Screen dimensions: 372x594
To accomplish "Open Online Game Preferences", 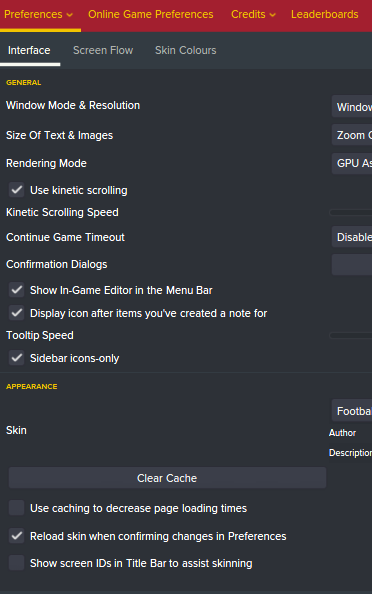I will pos(151,14).
